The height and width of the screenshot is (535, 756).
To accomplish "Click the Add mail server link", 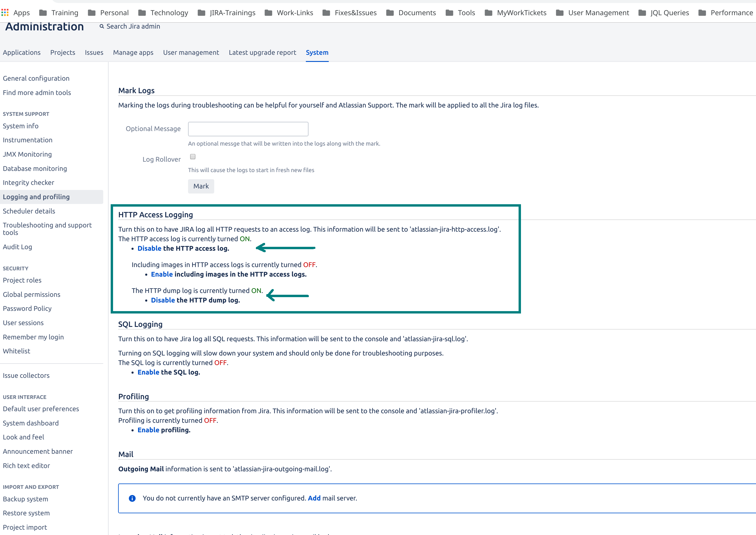I will coord(314,498).
